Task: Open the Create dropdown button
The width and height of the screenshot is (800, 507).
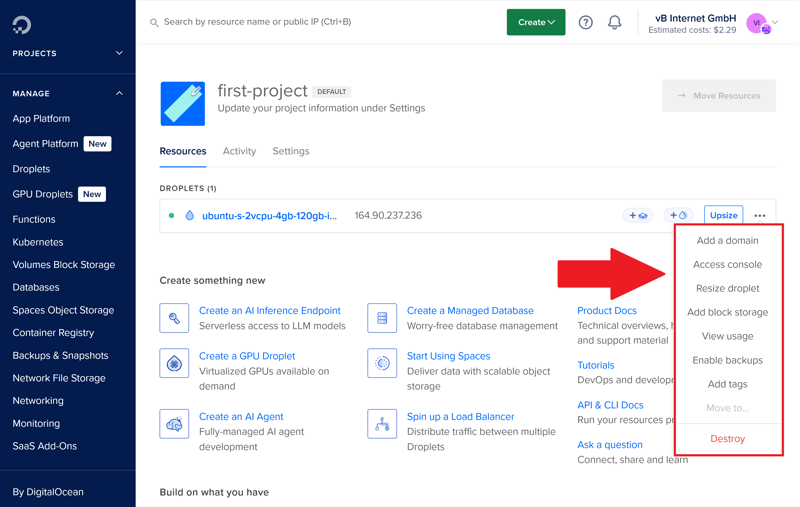Action: coord(536,22)
